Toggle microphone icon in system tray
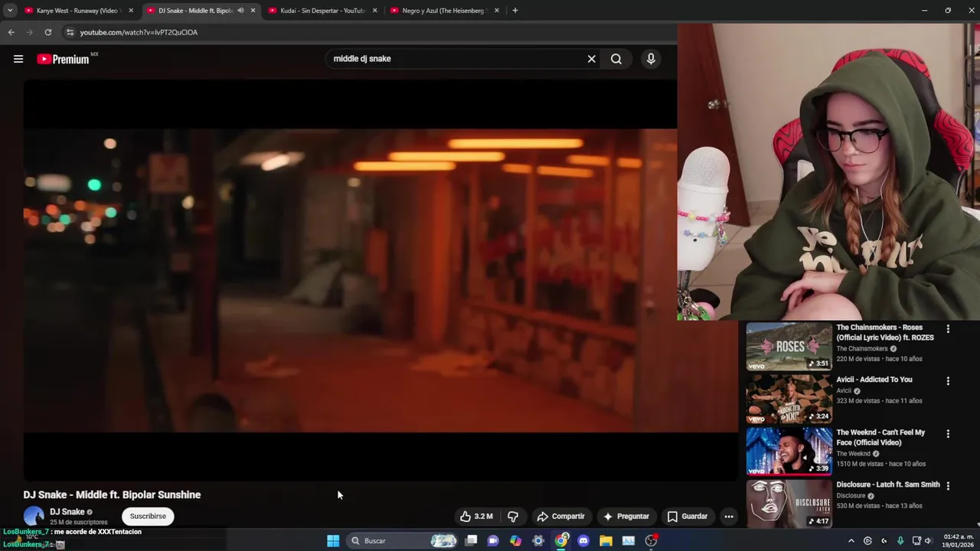The image size is (980, 551). (900, 541)
